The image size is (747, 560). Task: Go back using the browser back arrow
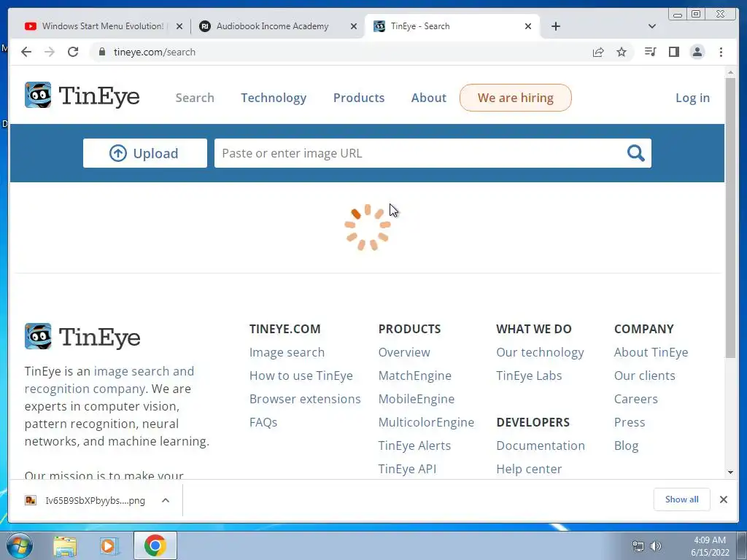click(26, 52)
